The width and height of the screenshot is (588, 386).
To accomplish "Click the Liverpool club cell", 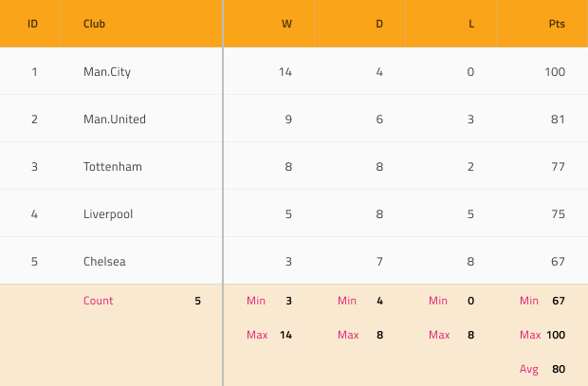I will click(141, 213).
